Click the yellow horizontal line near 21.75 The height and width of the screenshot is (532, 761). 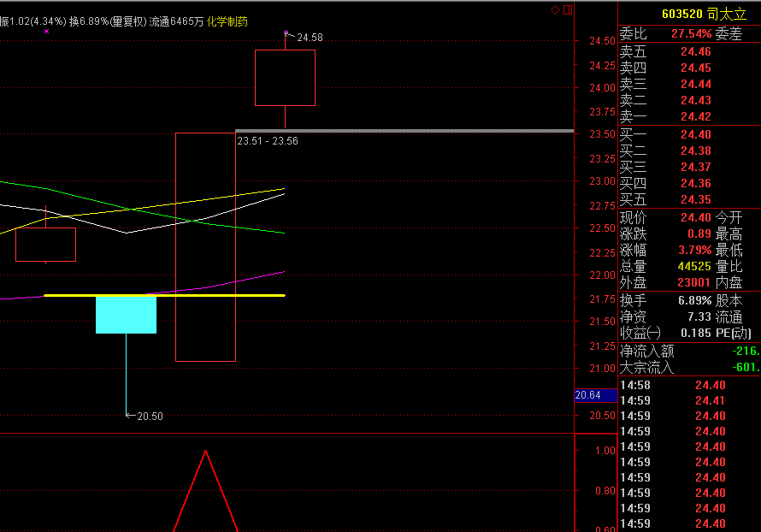[164, 295]
